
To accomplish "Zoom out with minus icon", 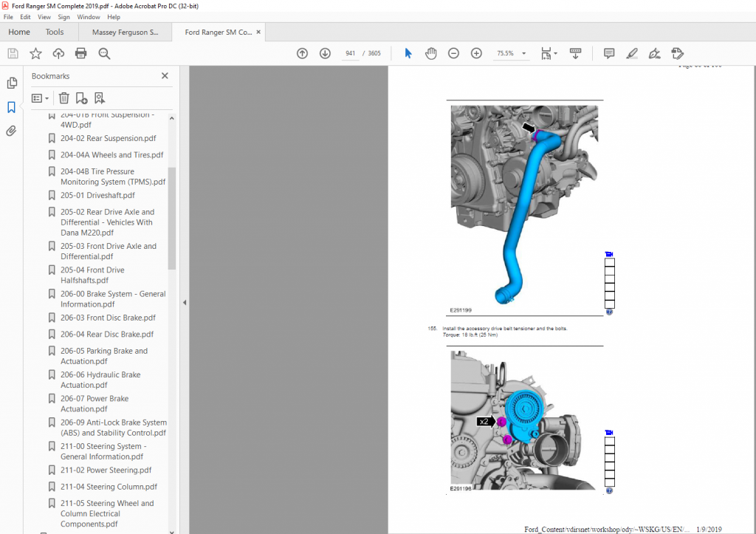I will 453,53.
